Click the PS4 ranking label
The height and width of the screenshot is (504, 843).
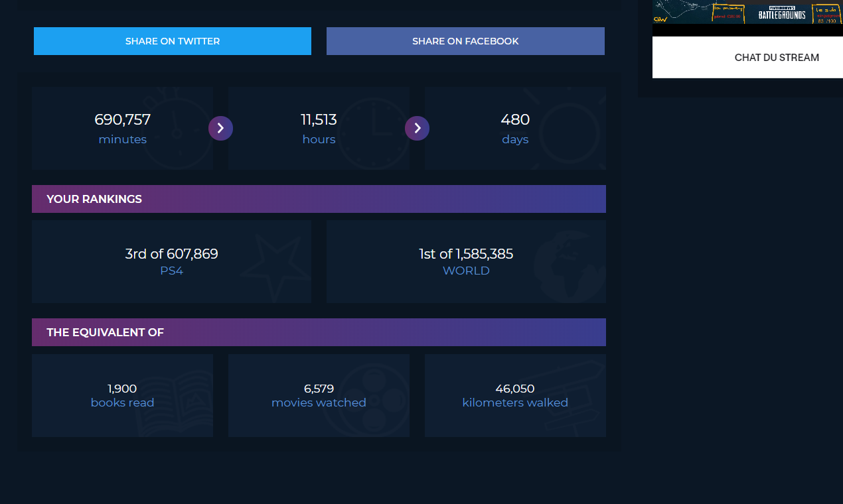[171, 271]
